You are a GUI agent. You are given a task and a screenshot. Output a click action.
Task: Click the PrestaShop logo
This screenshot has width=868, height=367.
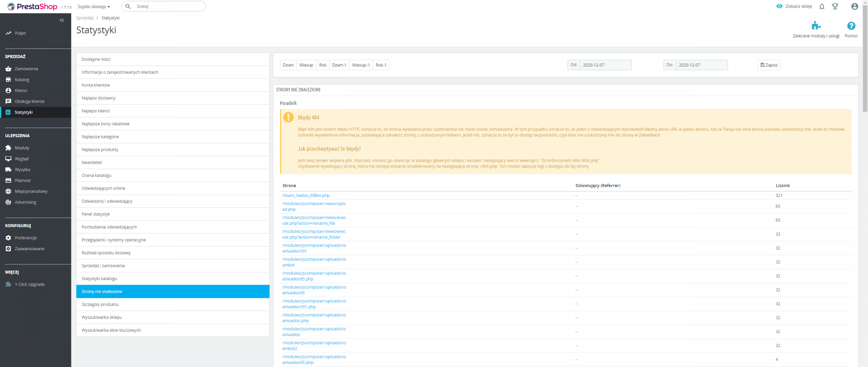tap(32, 7)
